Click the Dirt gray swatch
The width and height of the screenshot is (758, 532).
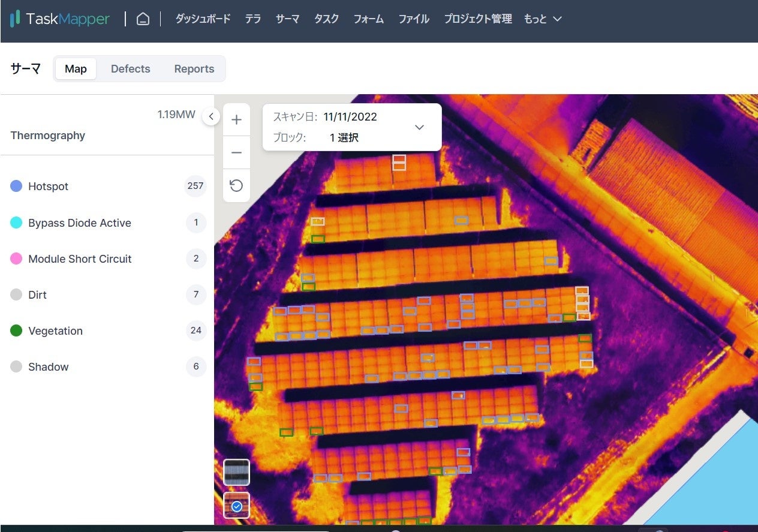click(17, 294)
